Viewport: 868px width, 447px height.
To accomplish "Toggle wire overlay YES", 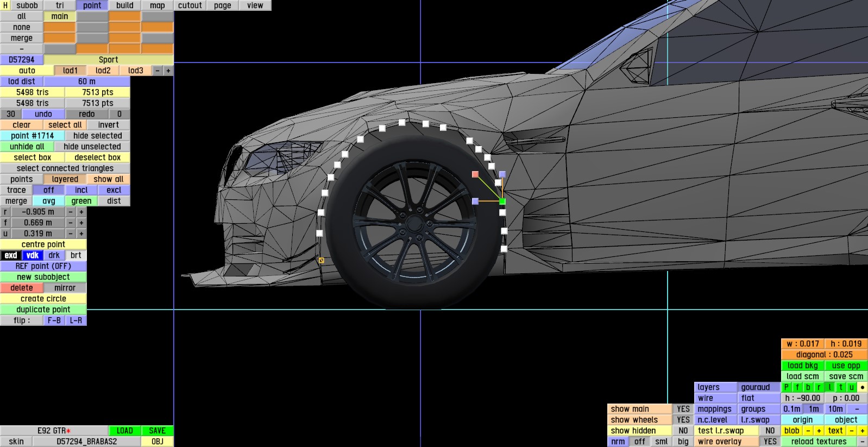I will [x=770, y=442].
